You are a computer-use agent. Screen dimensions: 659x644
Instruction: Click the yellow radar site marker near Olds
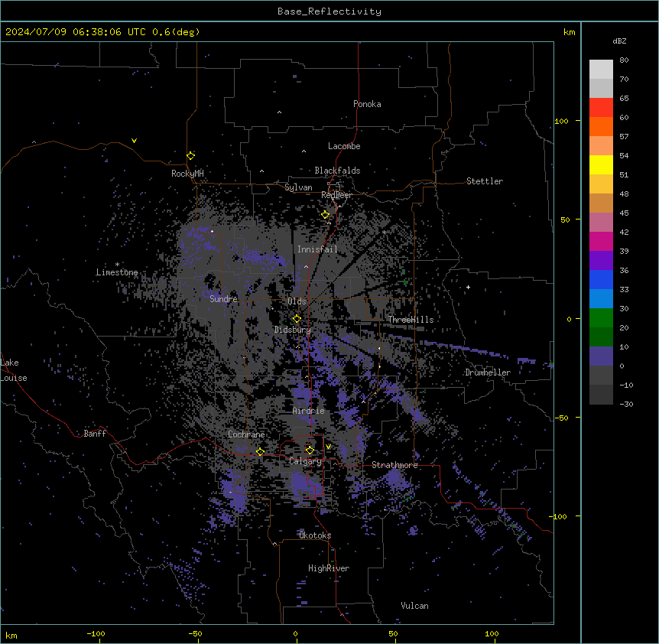297,319
